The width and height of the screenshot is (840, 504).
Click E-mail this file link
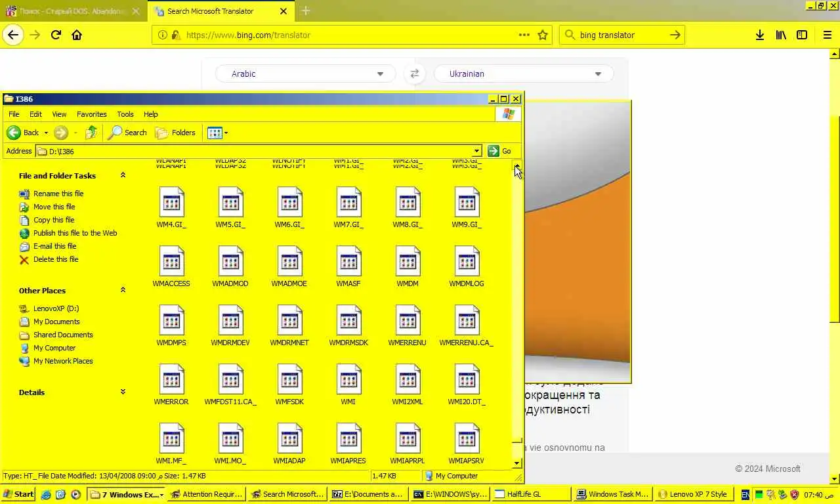54,246
